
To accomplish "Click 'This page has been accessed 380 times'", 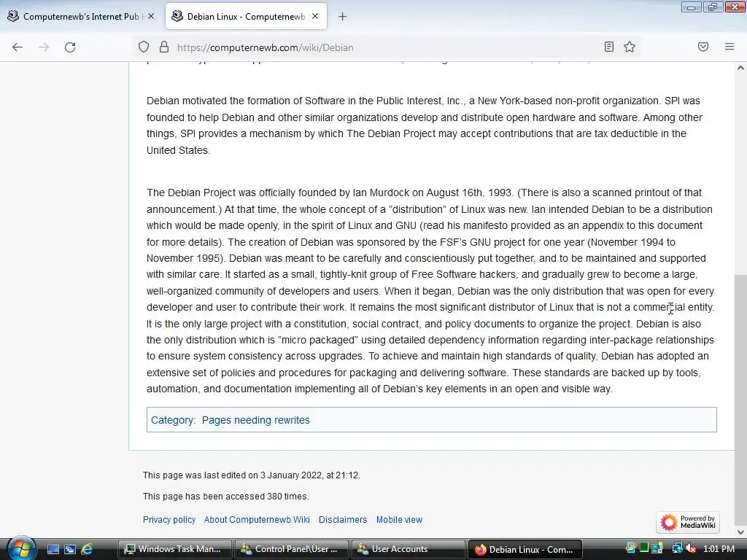I will (226, 496).
